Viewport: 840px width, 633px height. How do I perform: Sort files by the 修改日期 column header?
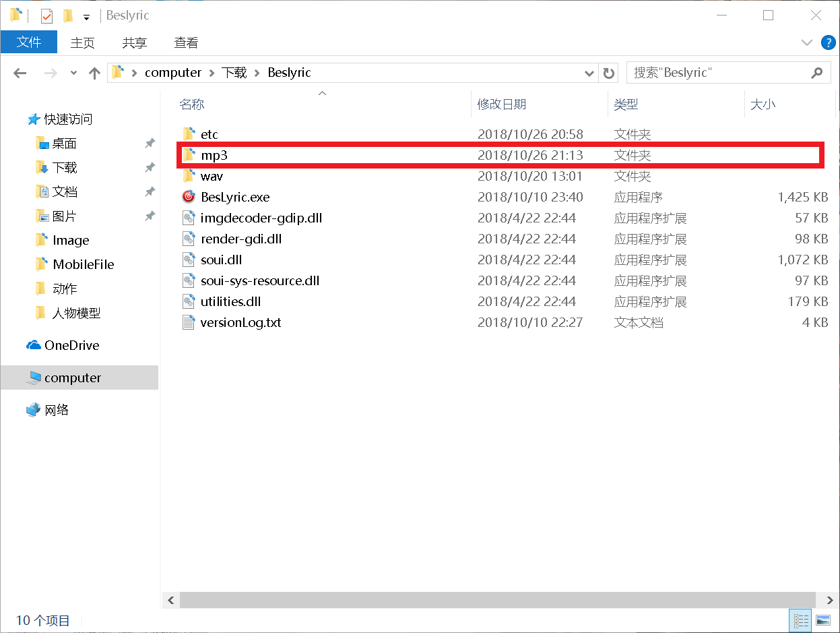point(502,104)
